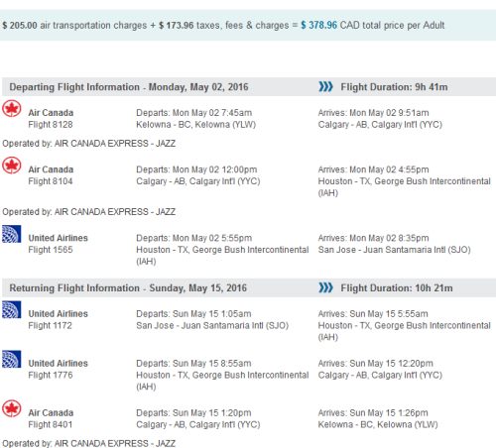The height and width of the screenshot is (448, 496).
Task: Click arrows icon beside 10h 21m duration
Action: [325, 287]
